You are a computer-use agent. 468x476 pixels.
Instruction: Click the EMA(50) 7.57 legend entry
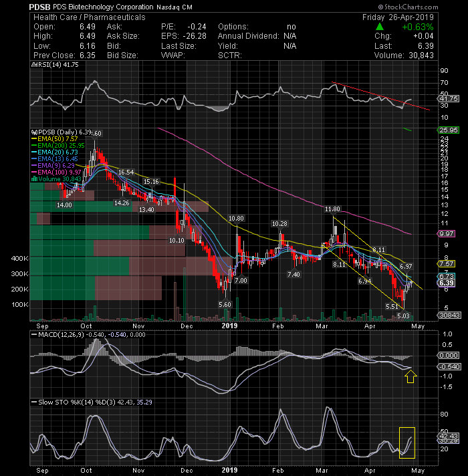[54, 139]
